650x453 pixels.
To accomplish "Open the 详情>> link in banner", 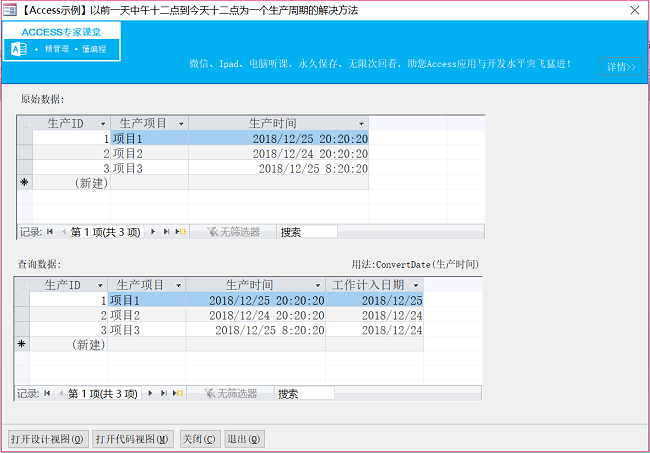I will click(621, 67).
